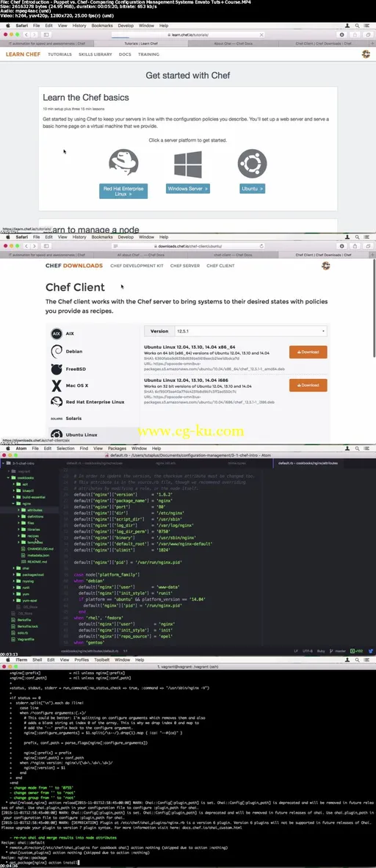Open Vagrantfile in Atom tree

26,639
